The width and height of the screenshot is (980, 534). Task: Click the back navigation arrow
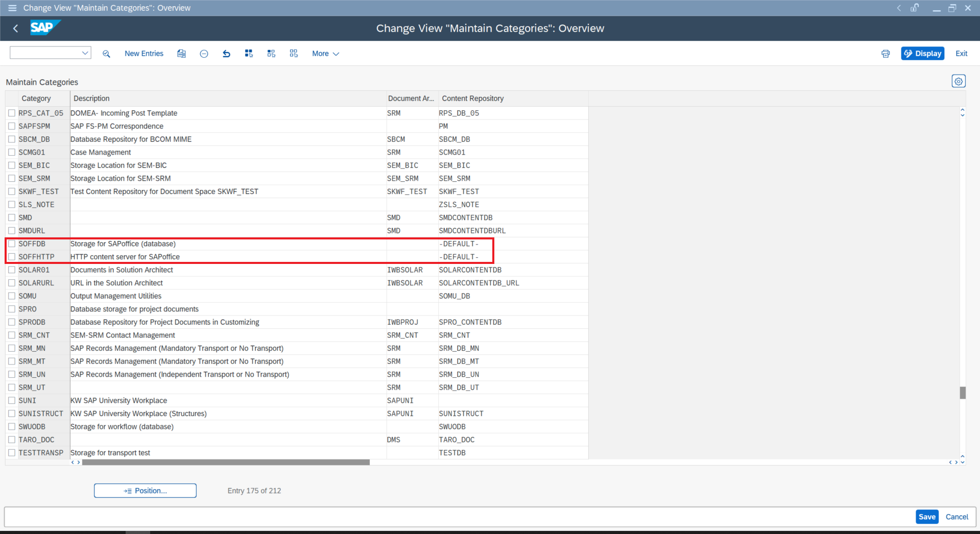pyautogui.click(x=15, y=28)
